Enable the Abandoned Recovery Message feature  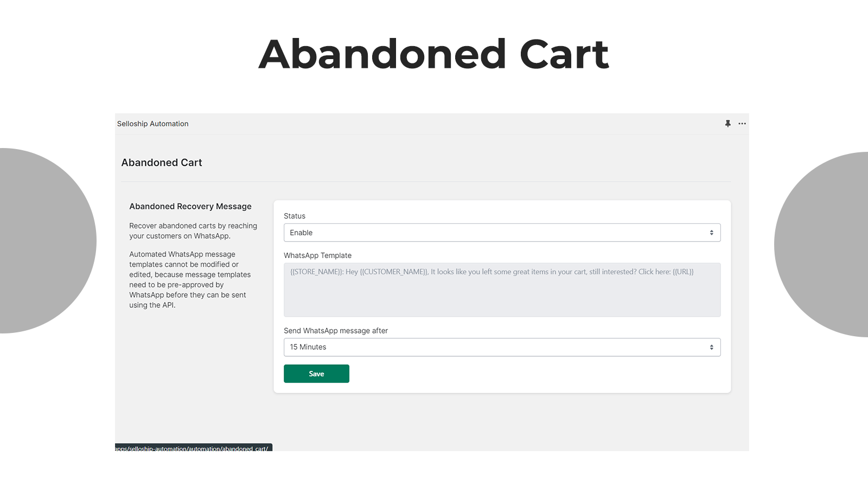[x=502, y=233]
